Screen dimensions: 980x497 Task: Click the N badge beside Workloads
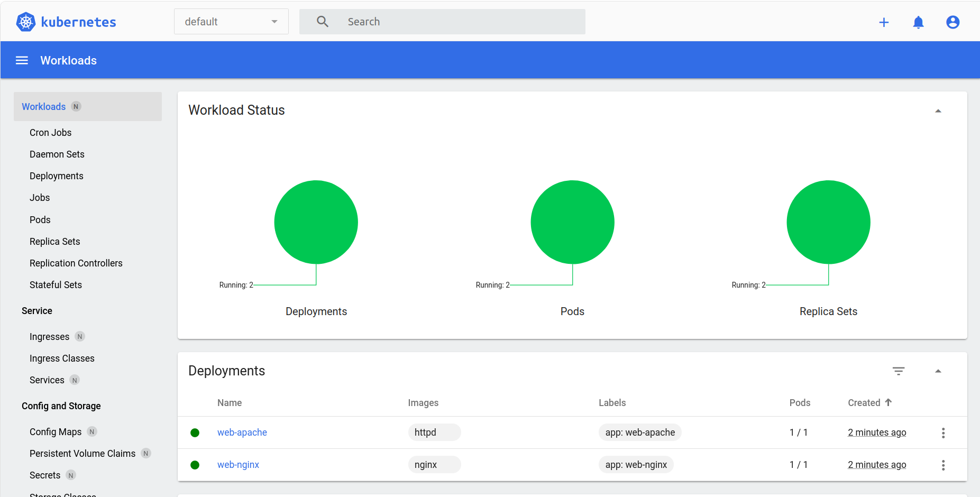(x=76, y=107)
